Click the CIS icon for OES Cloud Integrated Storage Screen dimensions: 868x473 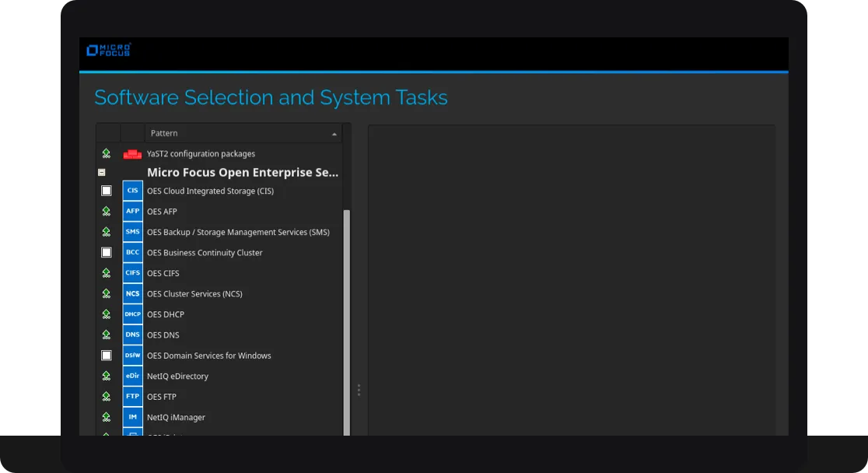tap(132, 190)
